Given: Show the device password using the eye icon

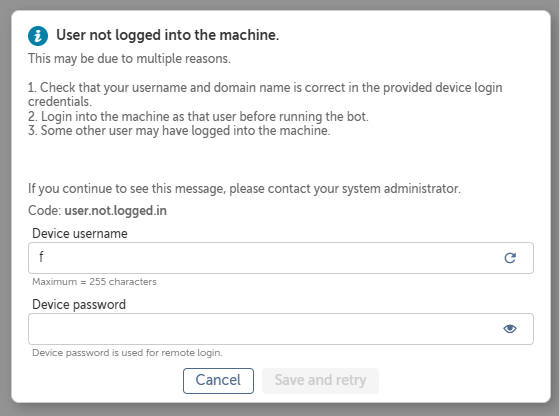Looking at the screenshot, I should [x=510, y=328].
